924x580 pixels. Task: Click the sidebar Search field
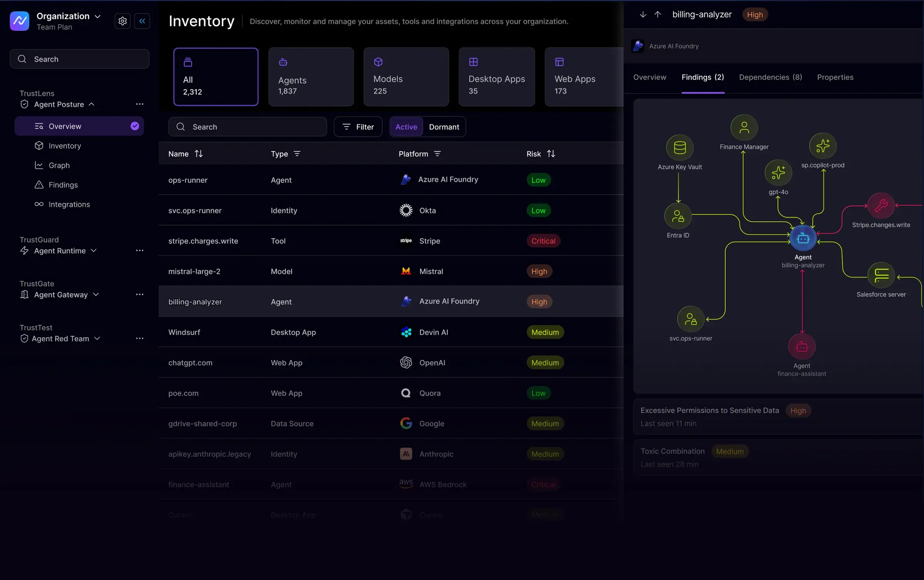point(79,59)
